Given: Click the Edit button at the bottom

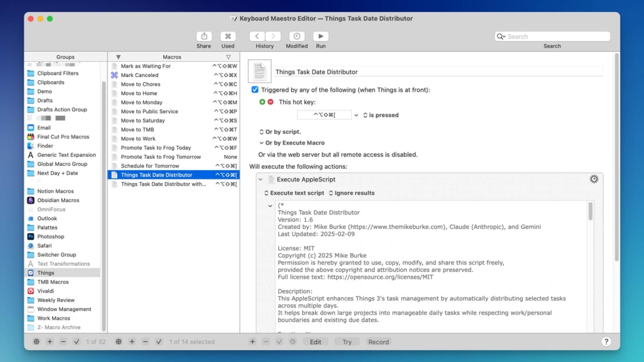Looking at the screenshot, I should tap(316, 341).
